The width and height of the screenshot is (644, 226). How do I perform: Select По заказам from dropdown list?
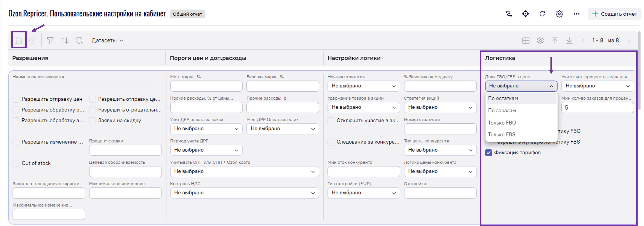click(x=502, y=111)
